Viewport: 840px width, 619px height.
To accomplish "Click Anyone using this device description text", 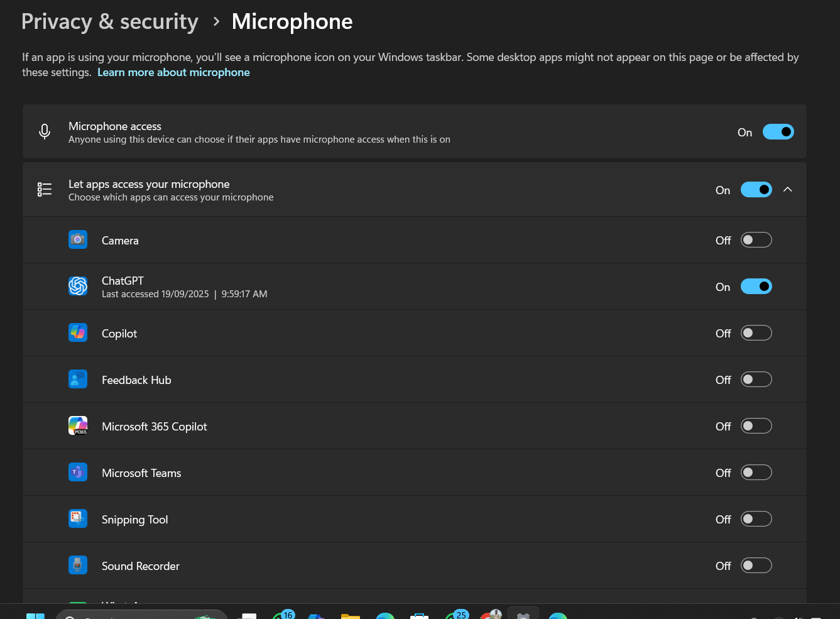I will click(x=259, y=140).
